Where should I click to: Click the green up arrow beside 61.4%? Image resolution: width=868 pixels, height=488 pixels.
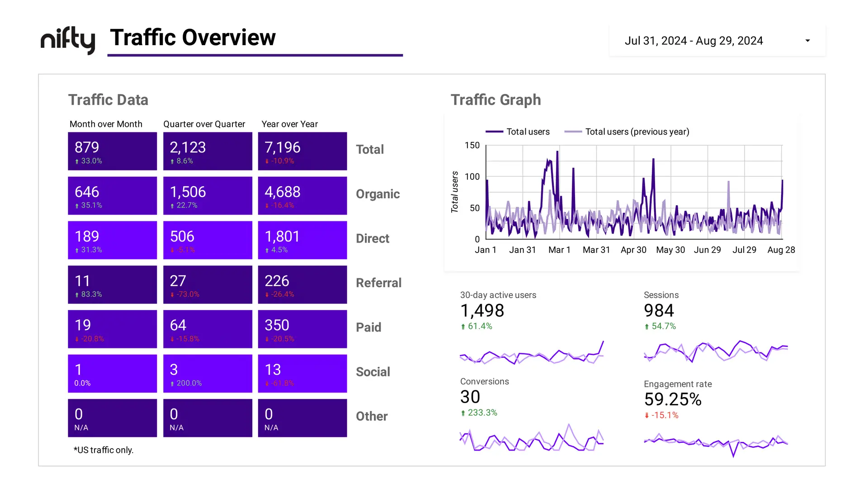coord(463,326)
